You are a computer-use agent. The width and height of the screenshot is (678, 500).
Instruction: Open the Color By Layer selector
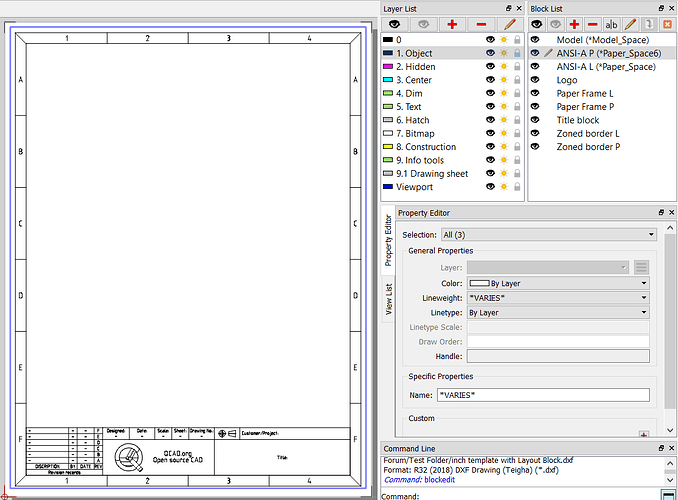pos(558,283)
